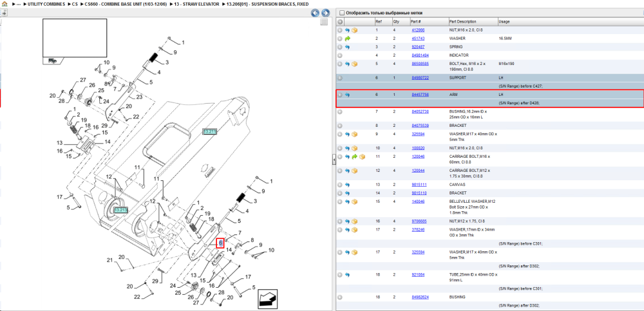The width and height of the screenshot is (644, 311).
Task: Click the plus button for INDICATOR 84981494
Action: coord(339,55)
